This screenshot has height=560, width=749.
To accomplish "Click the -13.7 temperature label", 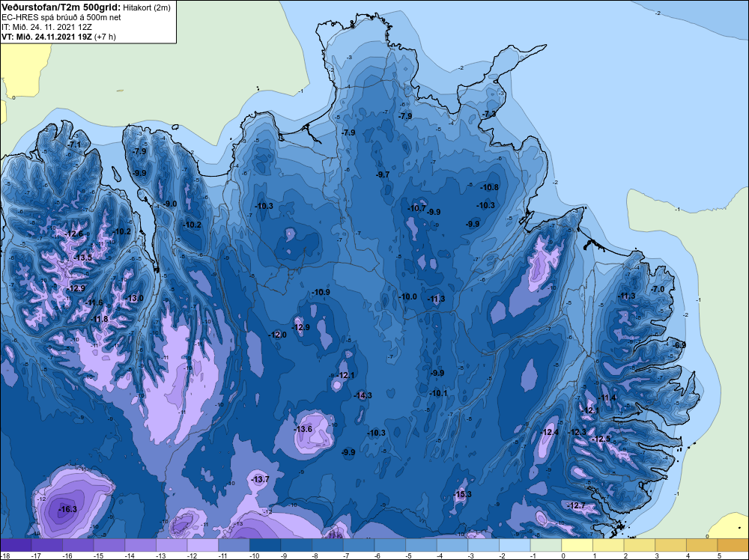I will coord(261,479).
